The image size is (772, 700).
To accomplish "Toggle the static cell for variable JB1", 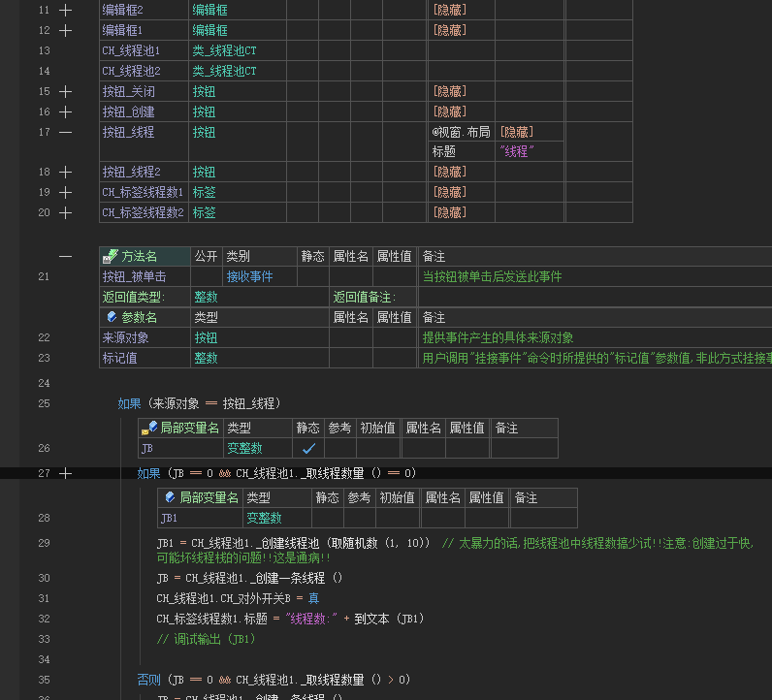I will click(x=326, y=518).
